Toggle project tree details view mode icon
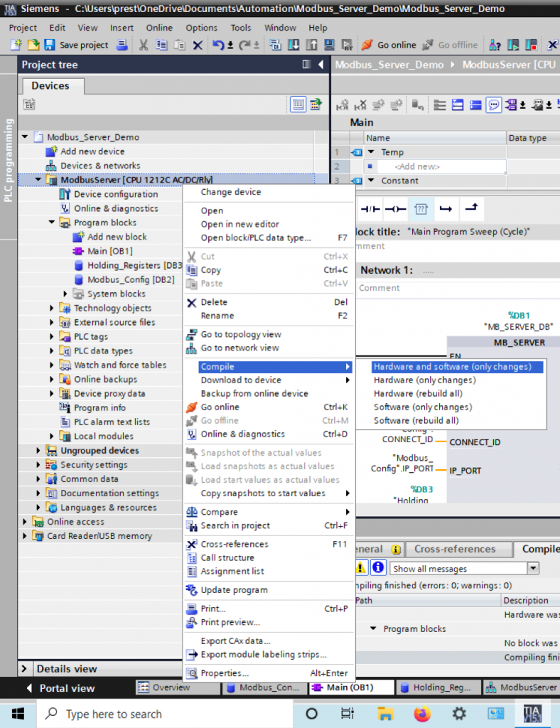 click(x=298, y=105)
